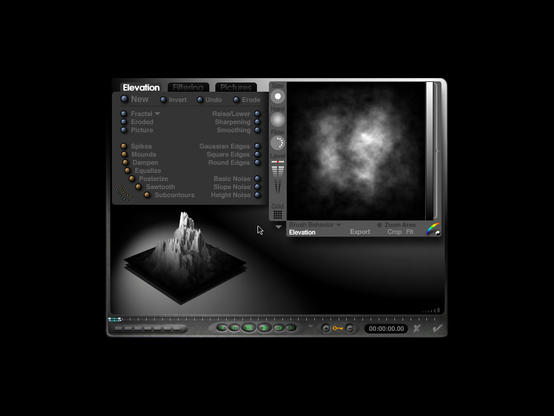The height and width of the screenshot is (416, 554).
Task: Click the leftmost memory dot
Action: click(x=118, y=328)
